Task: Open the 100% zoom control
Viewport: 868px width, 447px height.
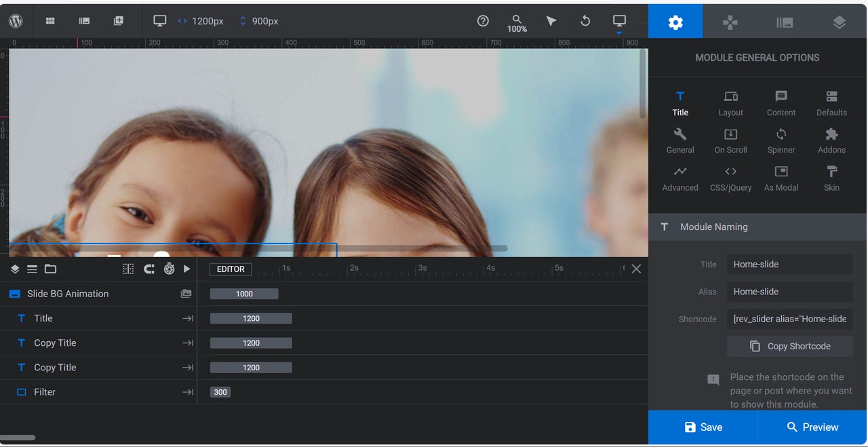Action: pos(517,23)
